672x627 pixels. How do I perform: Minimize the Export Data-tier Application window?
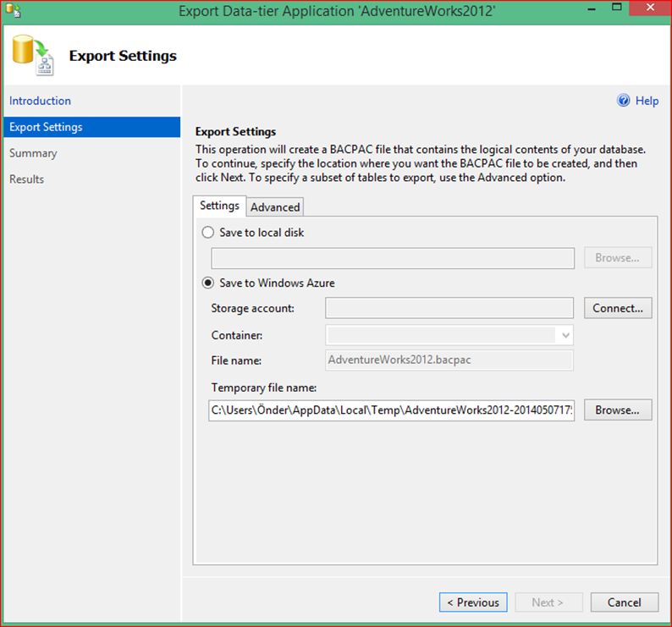tap(592, 8)
